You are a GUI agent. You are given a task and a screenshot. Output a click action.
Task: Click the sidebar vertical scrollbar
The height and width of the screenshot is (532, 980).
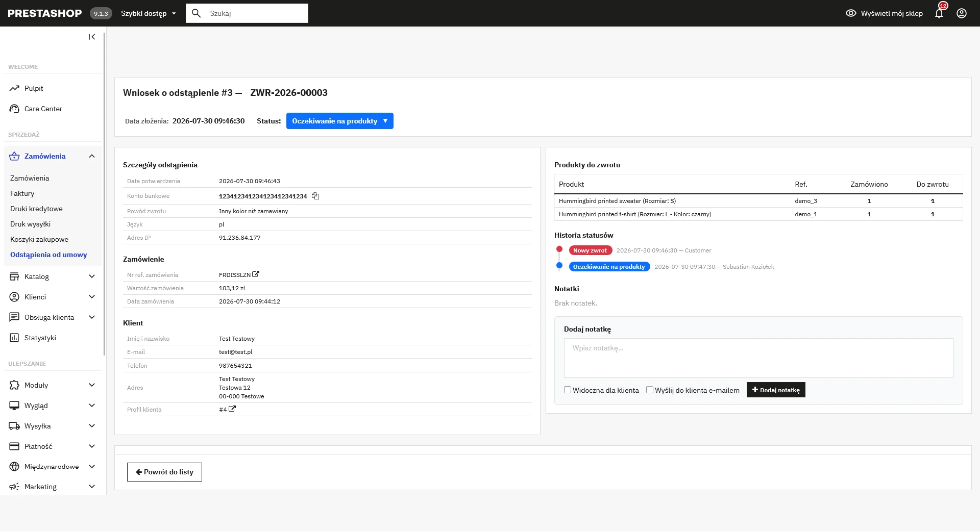click(x=104, y=194)
